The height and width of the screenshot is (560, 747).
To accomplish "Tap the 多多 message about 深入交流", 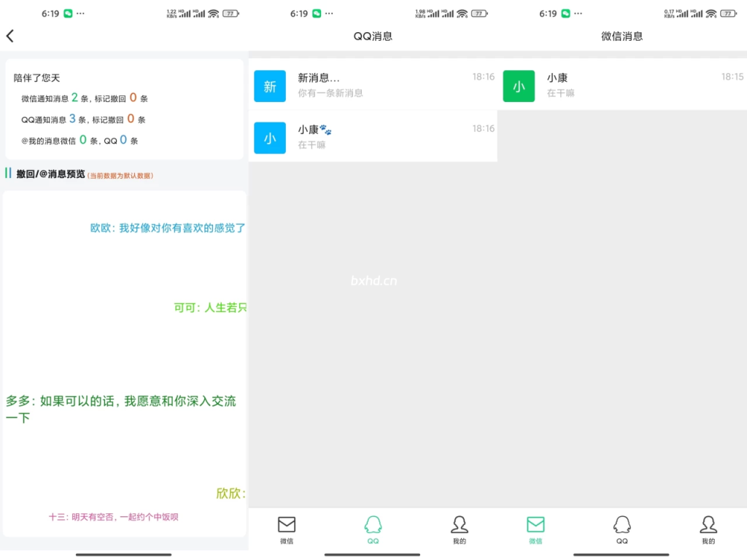I will coord(120,410).
